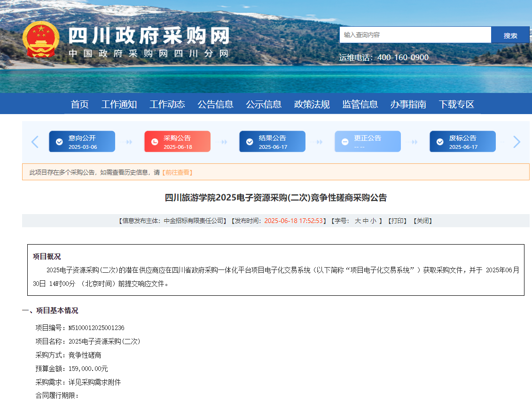Go to 首页 in navigation bar

click(80, 104)
